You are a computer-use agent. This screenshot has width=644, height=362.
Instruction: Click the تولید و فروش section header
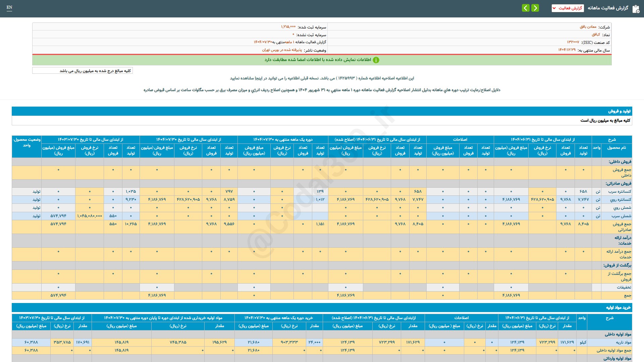(x=619, y=111)
